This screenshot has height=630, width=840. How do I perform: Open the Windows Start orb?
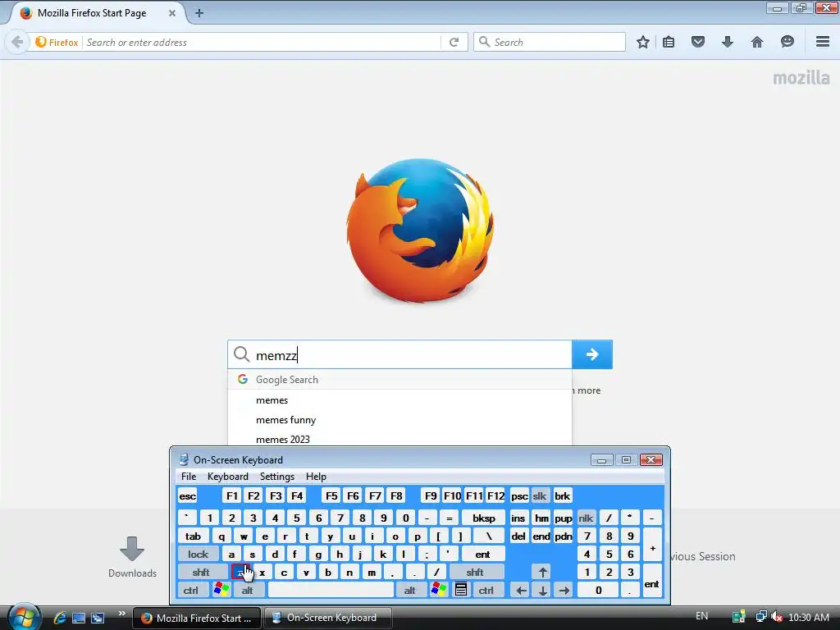[24, 617]
